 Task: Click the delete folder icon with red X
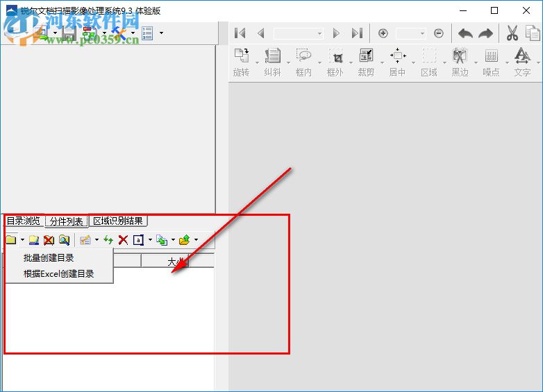[x=49, y=240]
